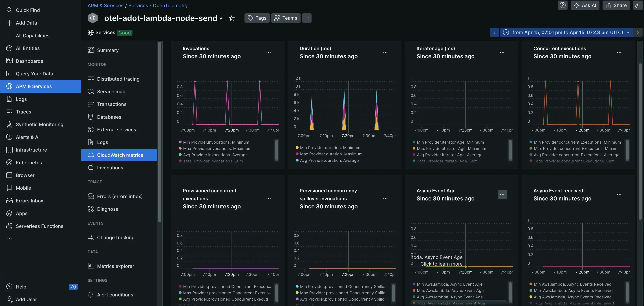
Task: Open the help question mark icon
Action: [563, 5]
